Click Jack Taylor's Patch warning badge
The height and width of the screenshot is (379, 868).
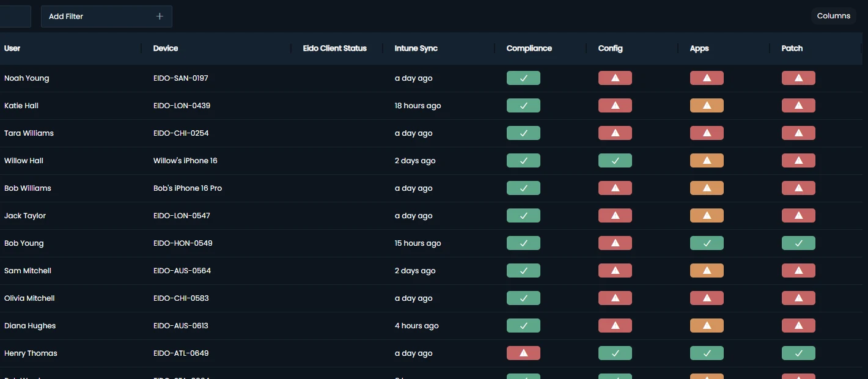click(798, 216)
